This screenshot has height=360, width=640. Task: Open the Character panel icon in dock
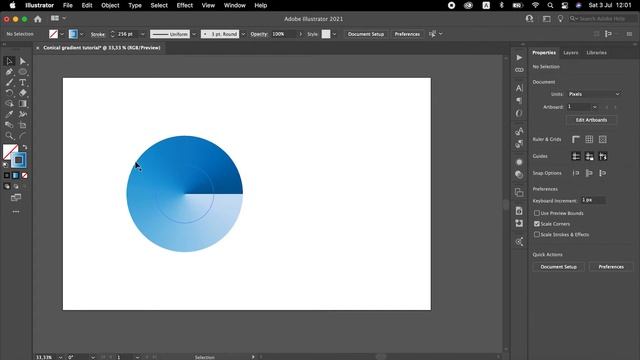click(x=519, y=88)
